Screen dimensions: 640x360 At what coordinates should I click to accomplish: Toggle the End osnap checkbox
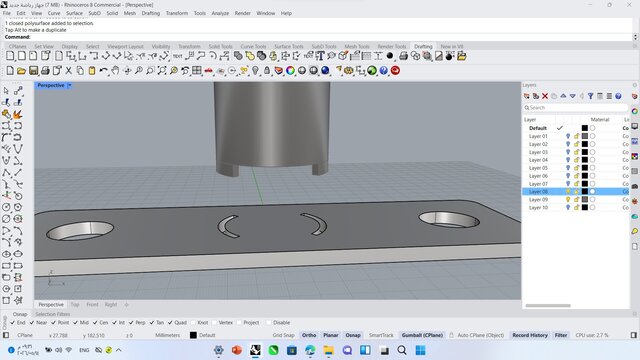click(13, 322)
